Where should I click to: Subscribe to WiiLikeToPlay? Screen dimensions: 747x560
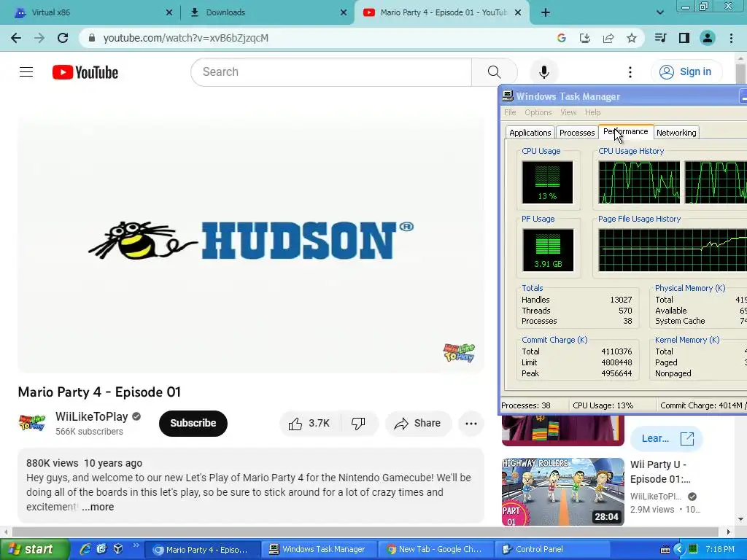(x=193, y=423)
